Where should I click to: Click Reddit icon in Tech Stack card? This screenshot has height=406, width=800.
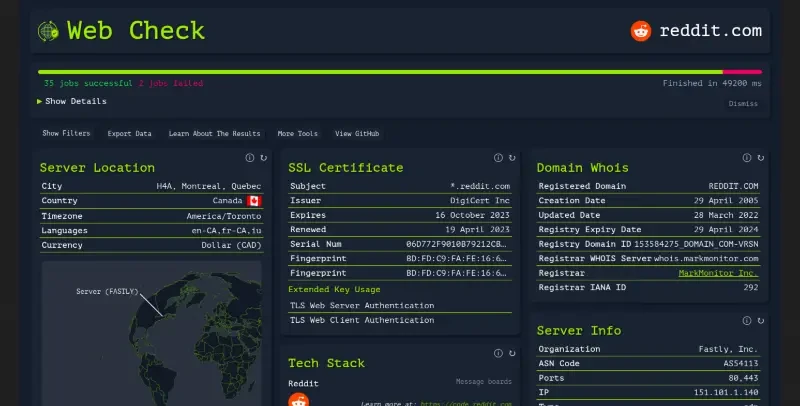point(298,400)
